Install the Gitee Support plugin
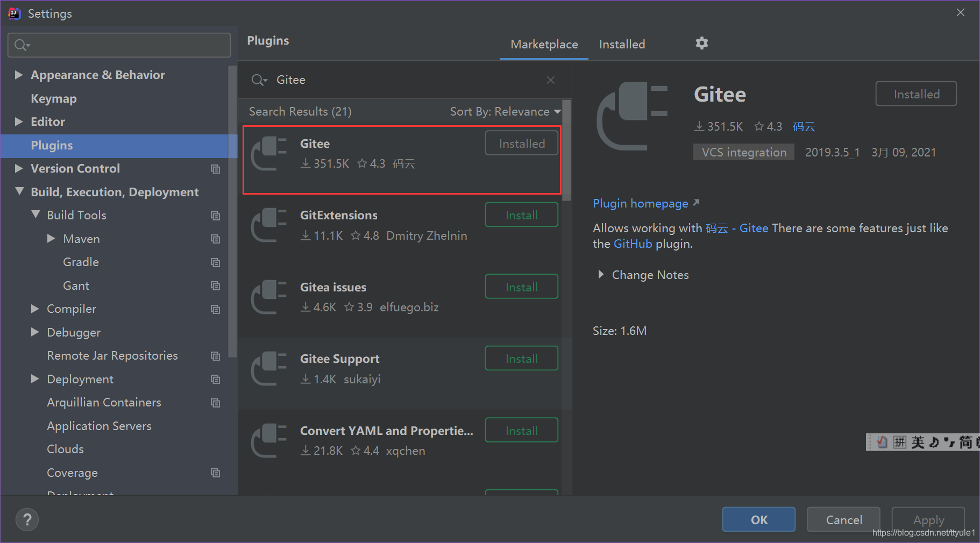This screenshot has width=980, height=543. [522, 359]
